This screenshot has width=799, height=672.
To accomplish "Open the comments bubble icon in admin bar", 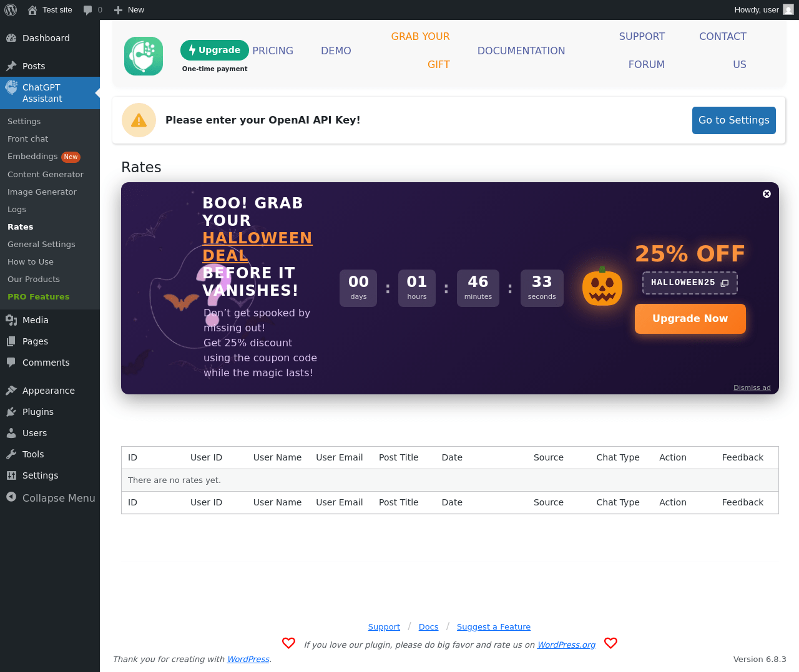I will pos(88,10).
